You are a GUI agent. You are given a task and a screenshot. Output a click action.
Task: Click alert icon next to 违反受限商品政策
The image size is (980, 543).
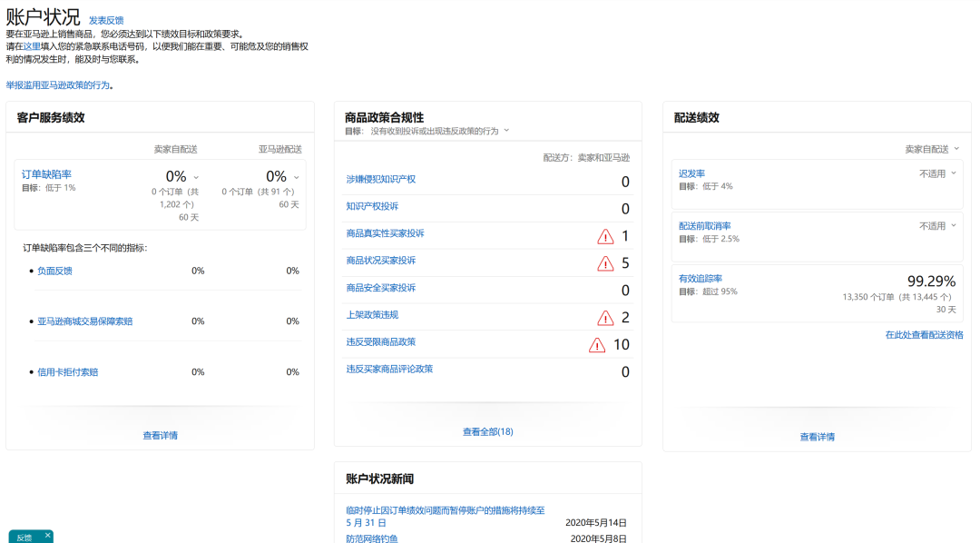tap(594, 344)
